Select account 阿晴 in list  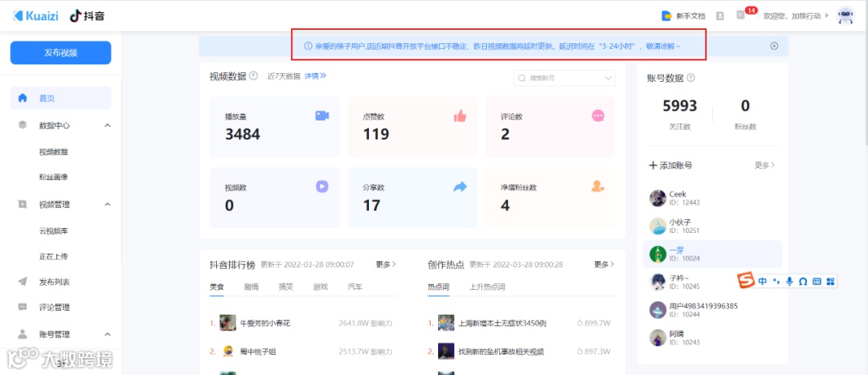tap(712, 337)
